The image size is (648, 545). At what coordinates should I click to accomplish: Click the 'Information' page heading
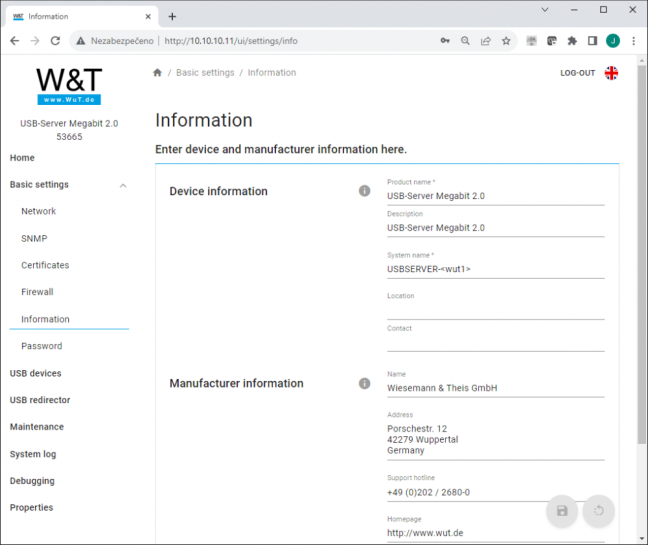pos(204,120)
